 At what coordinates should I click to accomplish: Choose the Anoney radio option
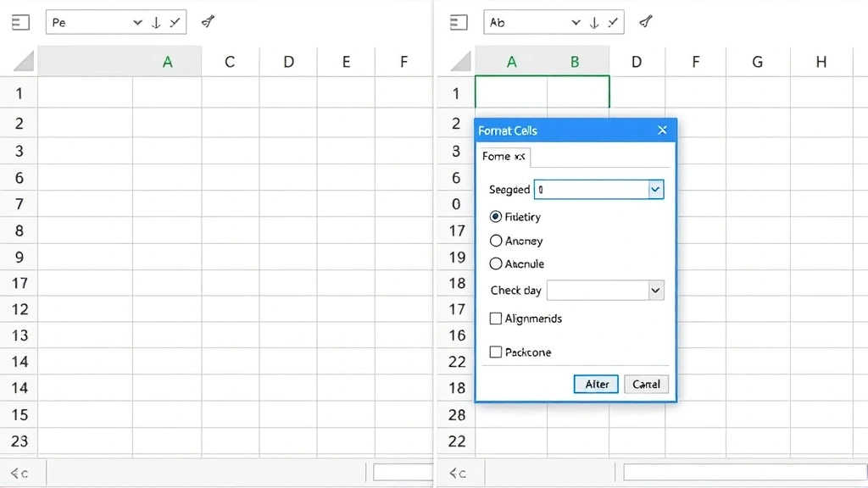(x=495, y=241)
